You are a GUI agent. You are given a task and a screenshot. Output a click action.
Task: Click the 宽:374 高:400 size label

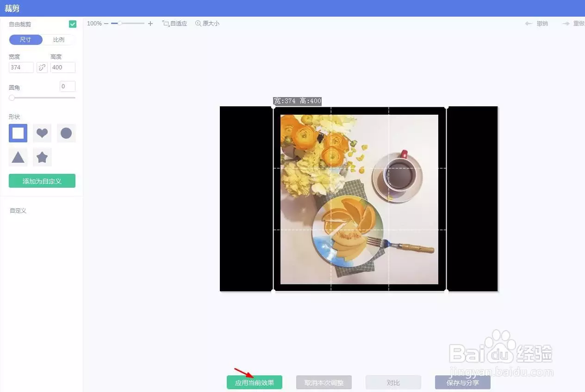tap(297, 101)
